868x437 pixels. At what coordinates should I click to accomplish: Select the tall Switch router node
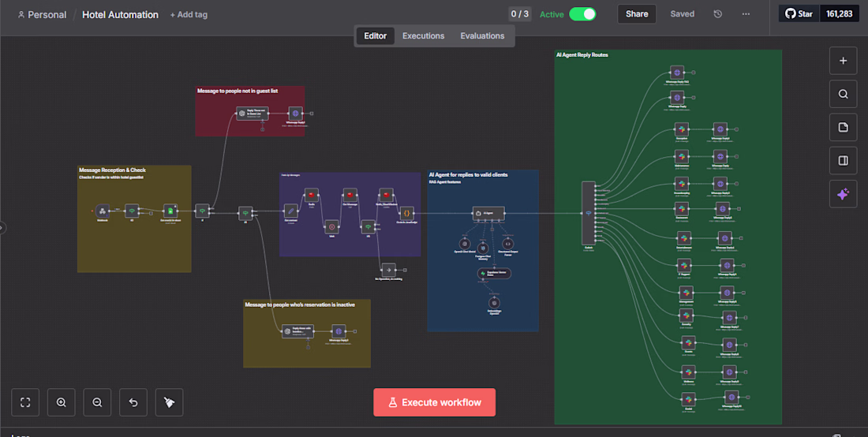(x=589, y=213)
